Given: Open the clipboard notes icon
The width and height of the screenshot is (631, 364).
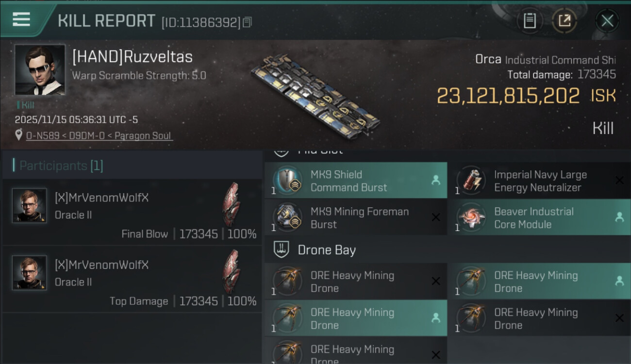Looking at the screenshot, I should (x=530, y=20).
